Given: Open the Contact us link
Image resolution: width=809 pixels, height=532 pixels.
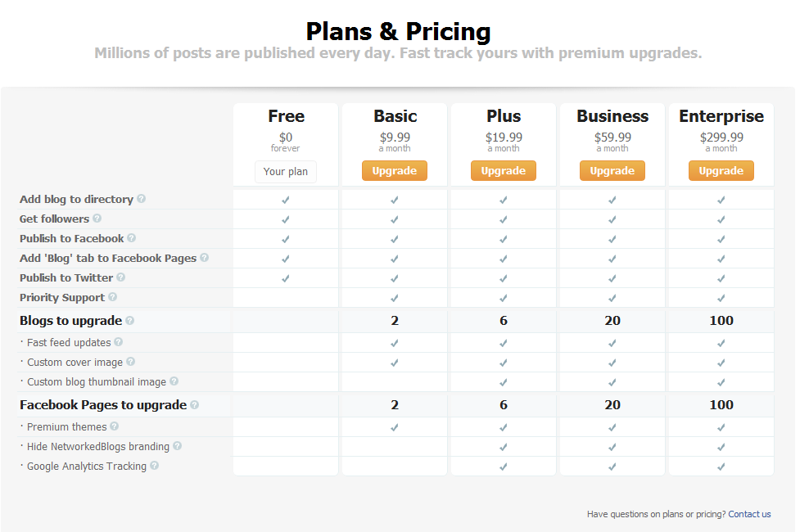Looking at the screenshot, I should pyautogui.click(x=749, y=514).
